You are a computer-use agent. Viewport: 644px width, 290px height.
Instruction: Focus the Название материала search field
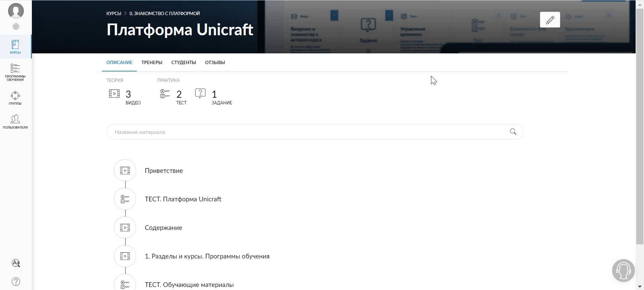point(315,132)
